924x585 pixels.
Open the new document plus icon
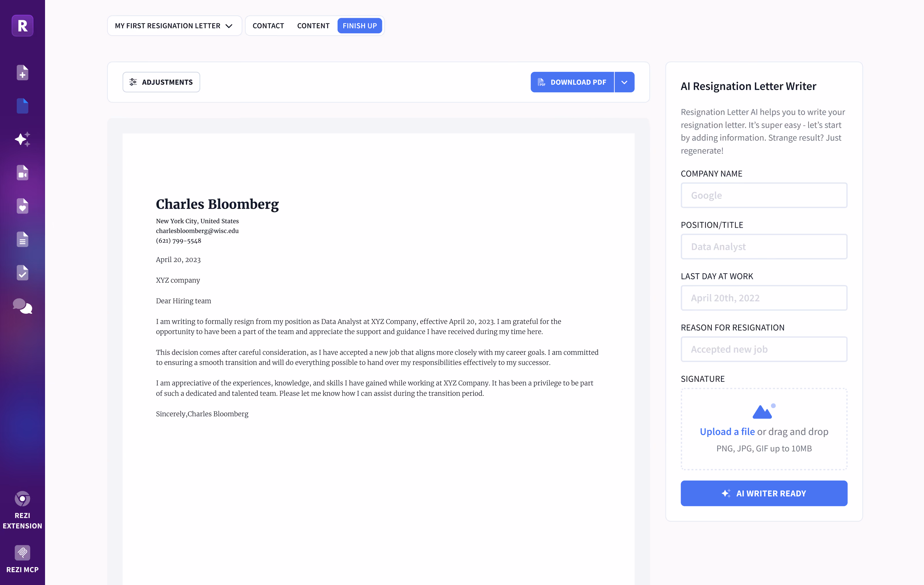tap(22, 72)
